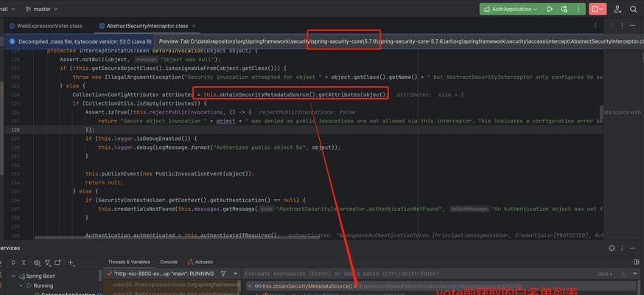Click Expand All in Services toolbar
Viewport: 644px width, 295px height.
pos(13,262)
